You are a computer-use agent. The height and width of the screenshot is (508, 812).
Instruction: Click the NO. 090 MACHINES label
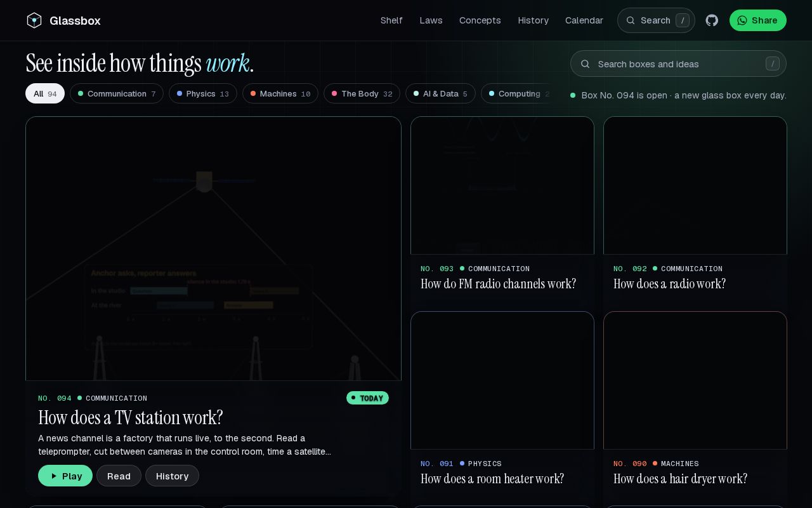click(x=656, y=464)
